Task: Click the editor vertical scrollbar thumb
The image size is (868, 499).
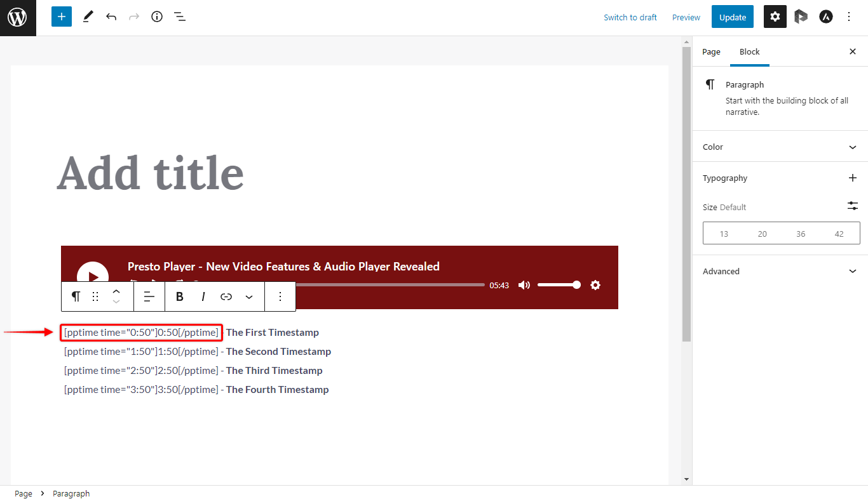Action: click(x=686, y=194)
